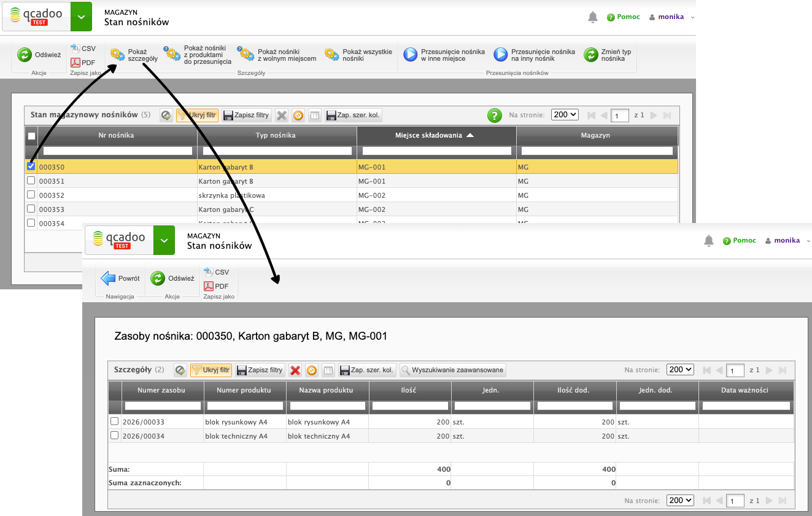Click the Nr nośnika filter input field
This screenshot has width=812, height=516.
pos(118,150)
